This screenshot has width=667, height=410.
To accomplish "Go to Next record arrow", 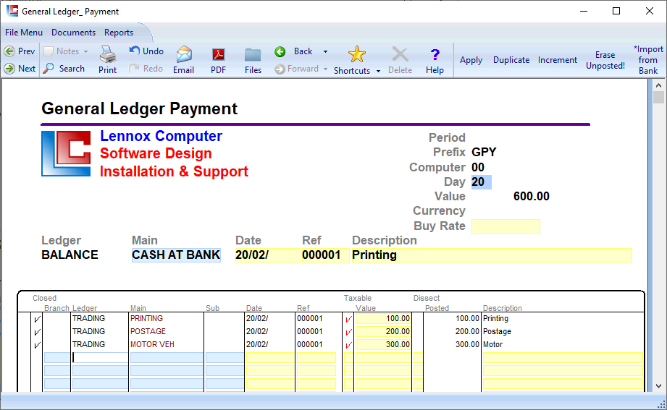I will point(9,69).
